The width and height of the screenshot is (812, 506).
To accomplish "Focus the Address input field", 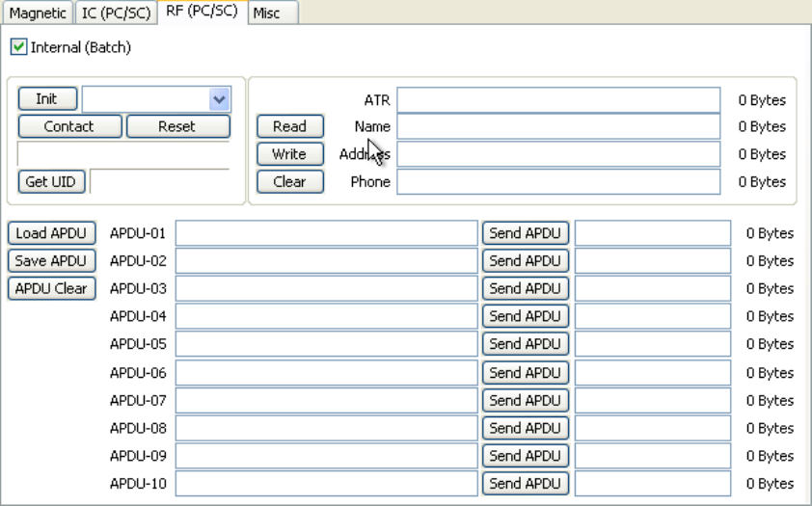I will [558, 154].
